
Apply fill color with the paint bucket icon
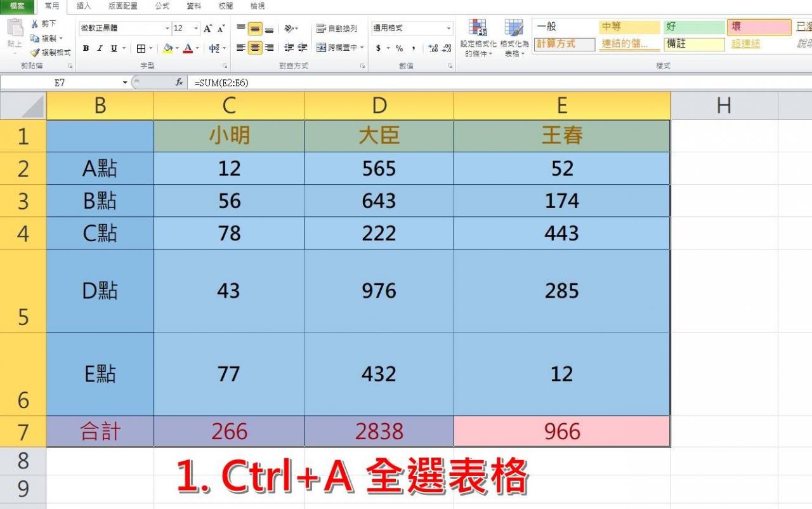click(x=167, y=48)
